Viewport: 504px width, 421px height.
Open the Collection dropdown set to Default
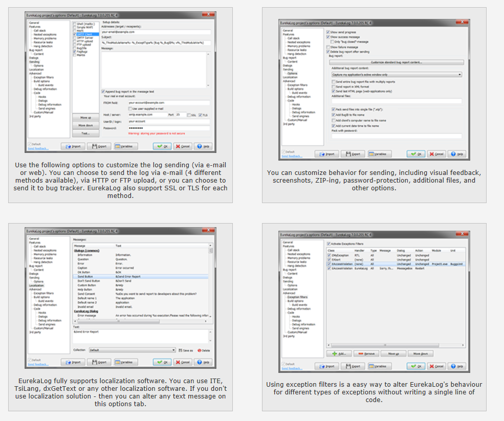pos(132,350)
